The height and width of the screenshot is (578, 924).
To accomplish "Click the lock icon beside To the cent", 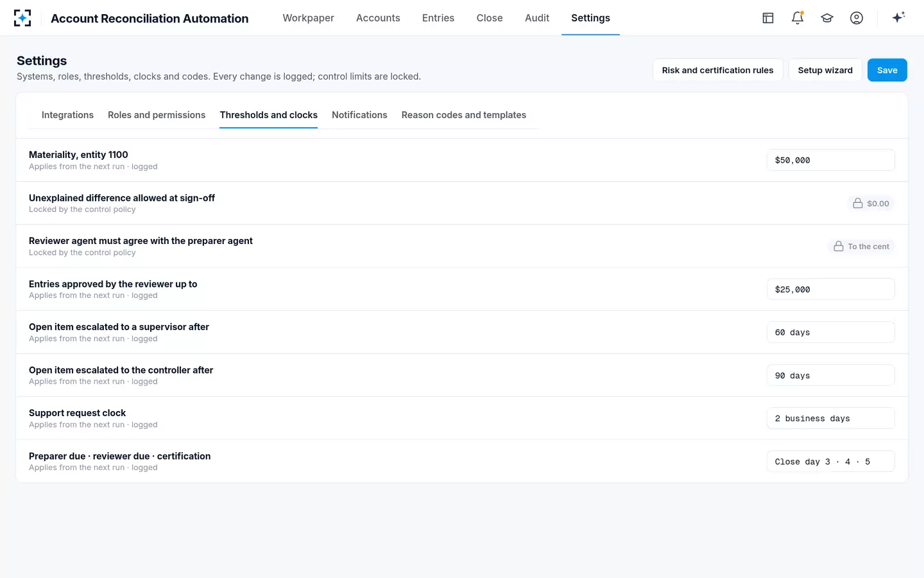I will coord(838,247).
